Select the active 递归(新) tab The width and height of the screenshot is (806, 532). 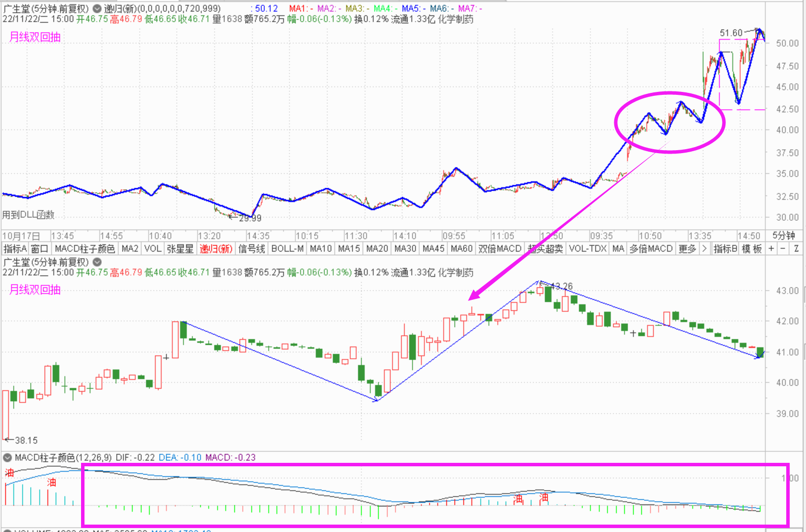216,248
